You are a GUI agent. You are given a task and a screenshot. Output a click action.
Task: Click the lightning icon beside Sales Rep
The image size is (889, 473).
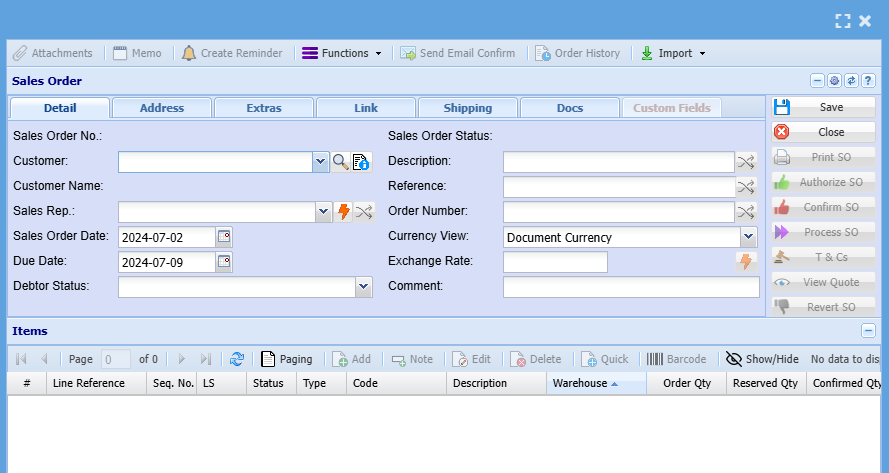343,212
